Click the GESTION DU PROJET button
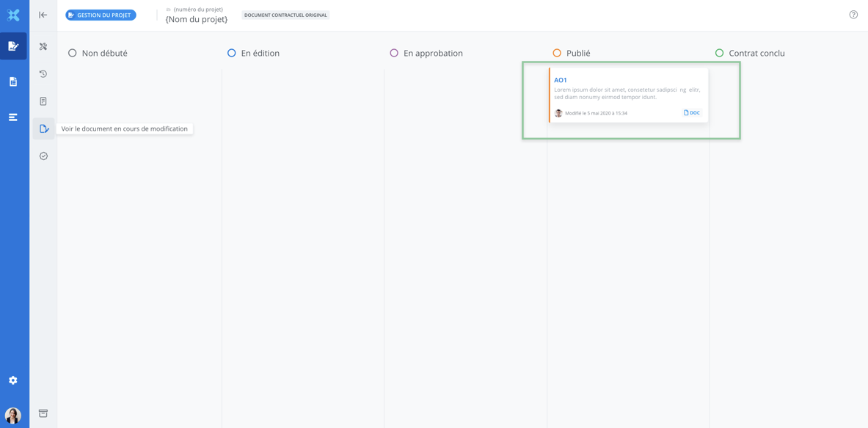 101,15
